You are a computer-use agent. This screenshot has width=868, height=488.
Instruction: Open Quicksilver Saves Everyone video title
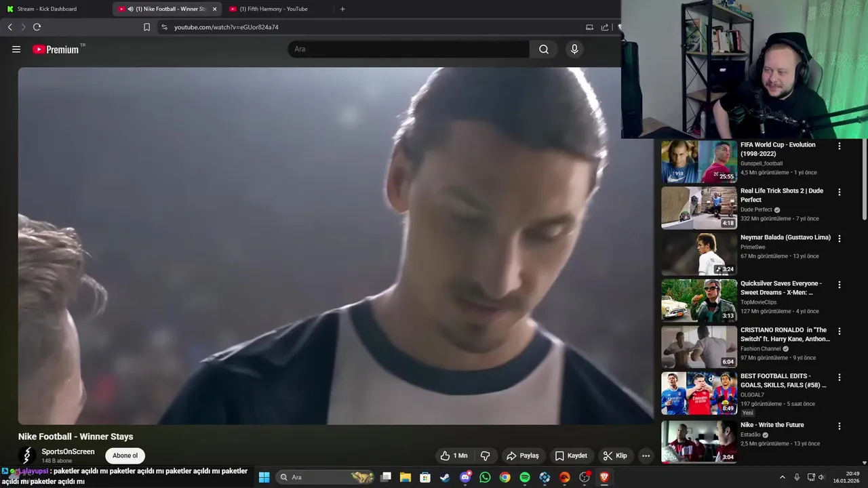coord(781,288)
